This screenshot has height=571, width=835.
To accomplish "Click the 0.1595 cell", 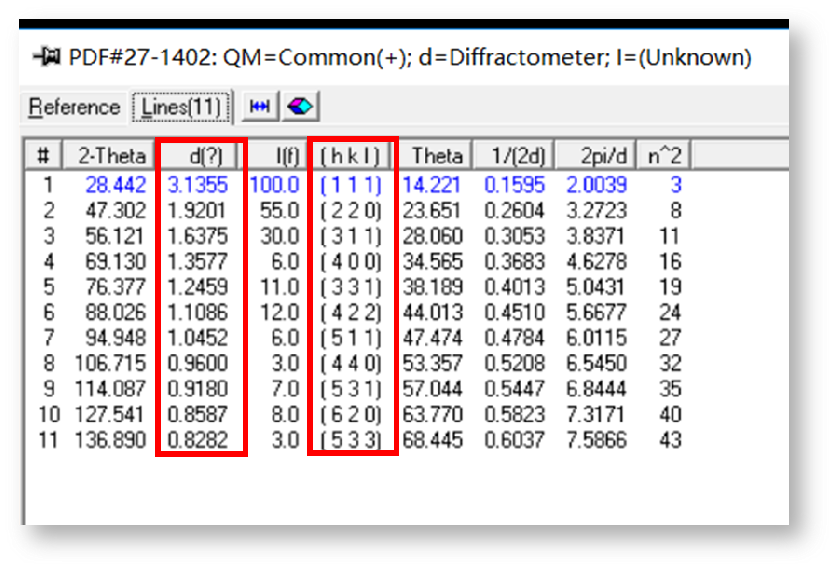I will pos(514,185).
